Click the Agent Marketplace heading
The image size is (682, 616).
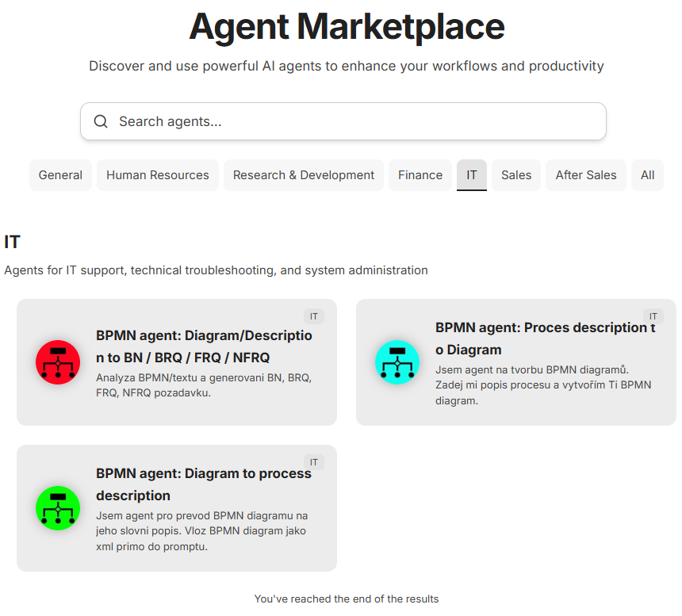347,28
